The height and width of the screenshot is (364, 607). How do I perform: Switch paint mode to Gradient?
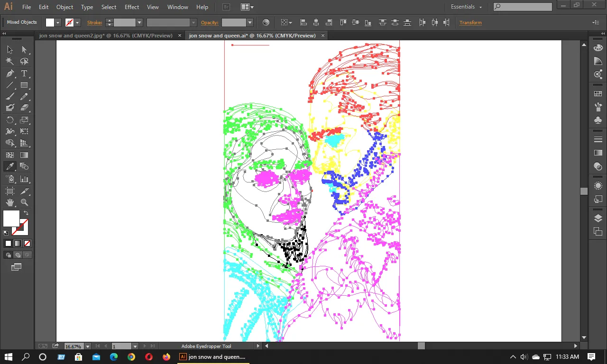(x=18, y=244)
